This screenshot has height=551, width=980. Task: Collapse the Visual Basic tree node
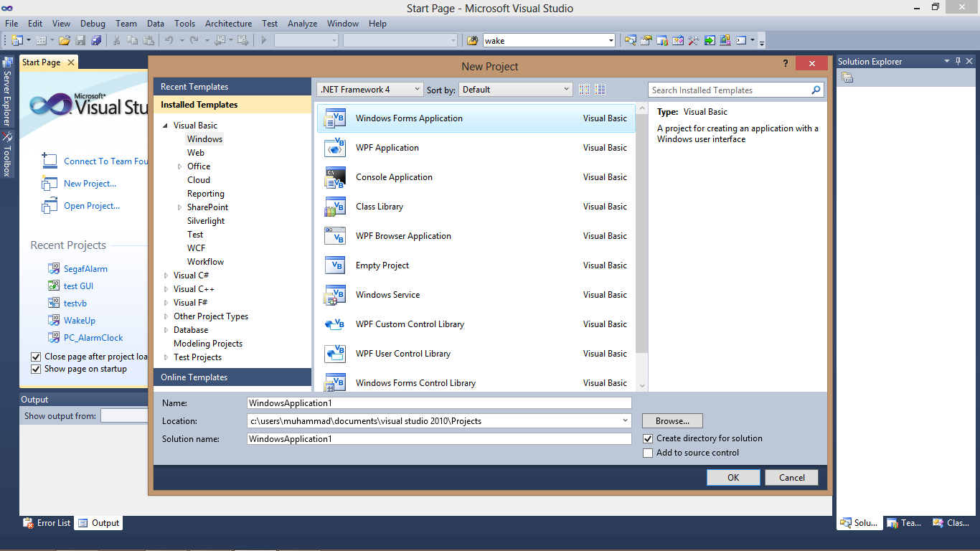[166, 126]
